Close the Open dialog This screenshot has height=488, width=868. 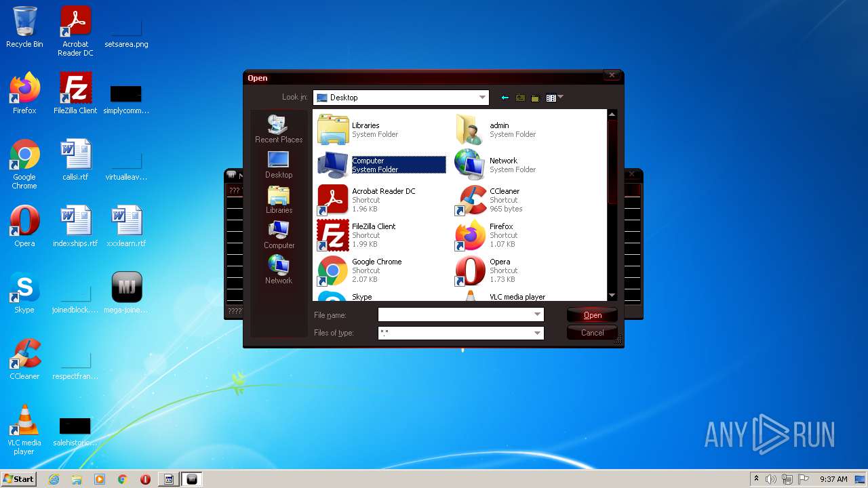[x=612, y=75]
